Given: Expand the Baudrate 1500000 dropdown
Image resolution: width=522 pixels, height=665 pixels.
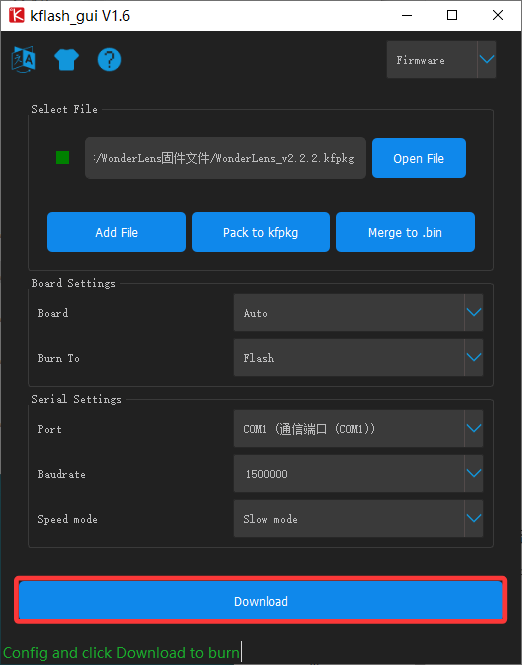Looking at the screenshot, I should (x=358, y=473).
